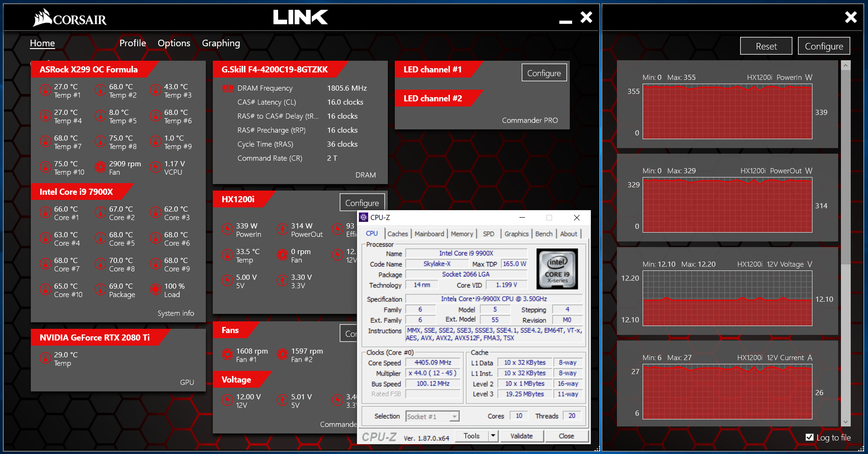Image resolution: width=868 pixels, height=454 pixels.
Task: Click the HX1200i Temp 33.5 °C icon
Action: tap(227, 255)
